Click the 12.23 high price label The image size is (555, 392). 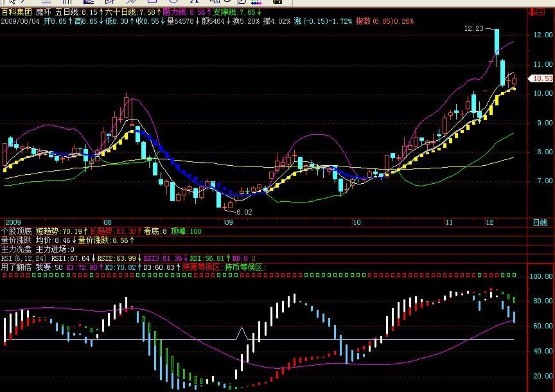[x=473, y=28]
